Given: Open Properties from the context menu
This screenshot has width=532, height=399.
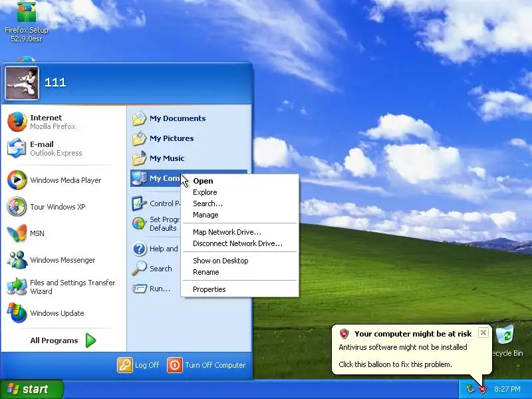Looking at the screenshot, I should (x=240, y=289).
